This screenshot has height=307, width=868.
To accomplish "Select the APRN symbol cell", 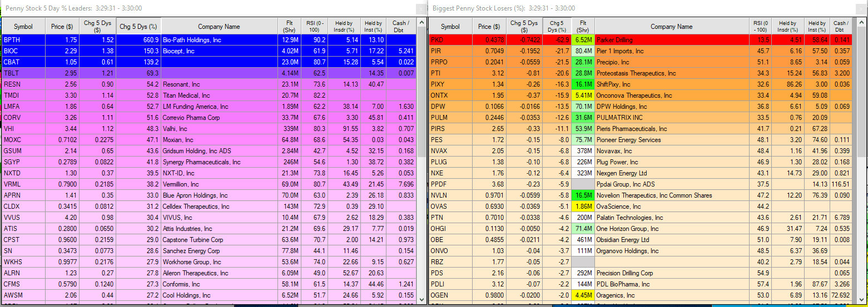I will coord(23,195).
